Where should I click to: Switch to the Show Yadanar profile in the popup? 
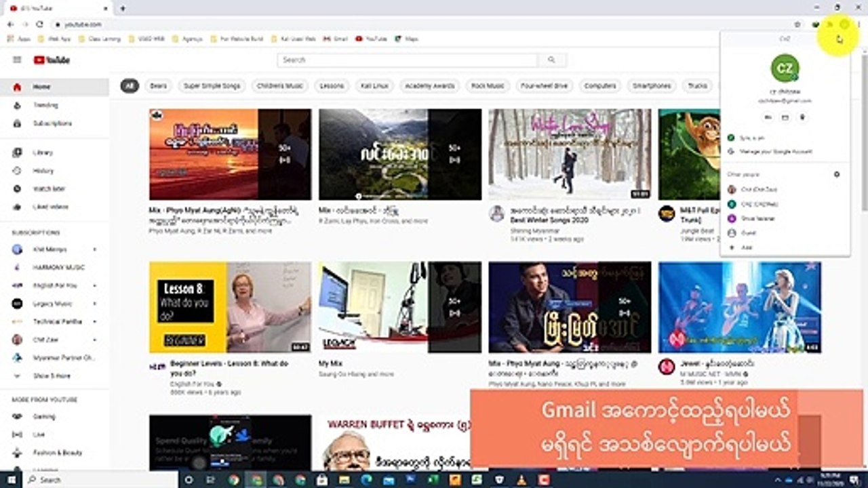(785, 218)
